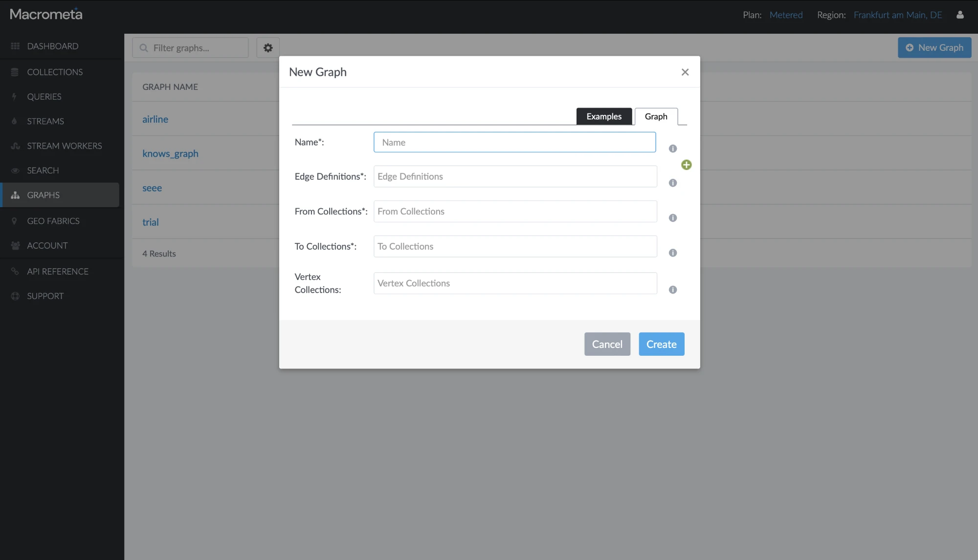Click the Geo Fabrics pin icon
Viewport: 978px width, 560px height.
[x=14, y=221]
